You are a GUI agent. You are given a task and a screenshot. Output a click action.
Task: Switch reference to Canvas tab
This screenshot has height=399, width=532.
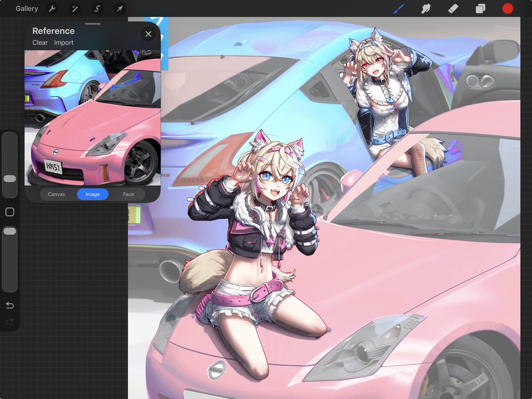56,194
